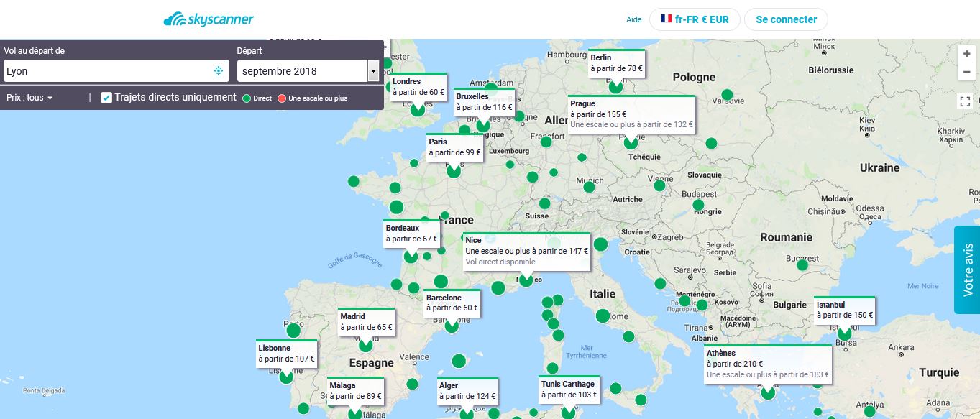Click the Se connecter button
Screen dimensions: 980x419
[786, 19]
